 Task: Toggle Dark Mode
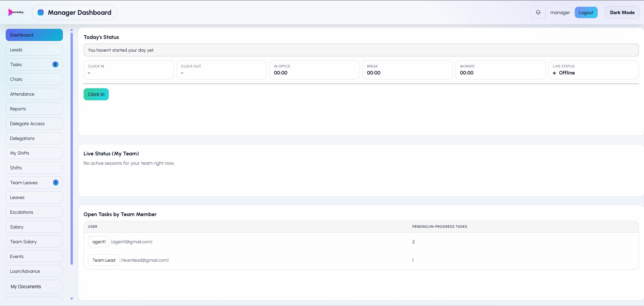(622, 12)
